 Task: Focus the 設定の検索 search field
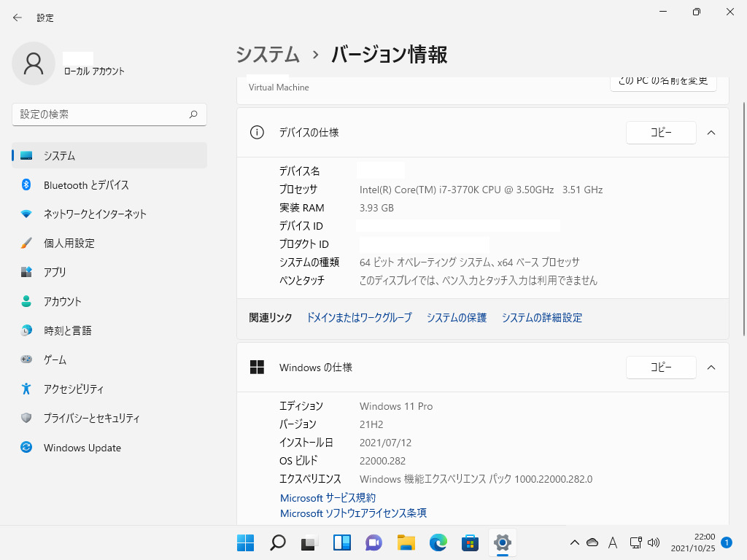click(x=101, y=114)
